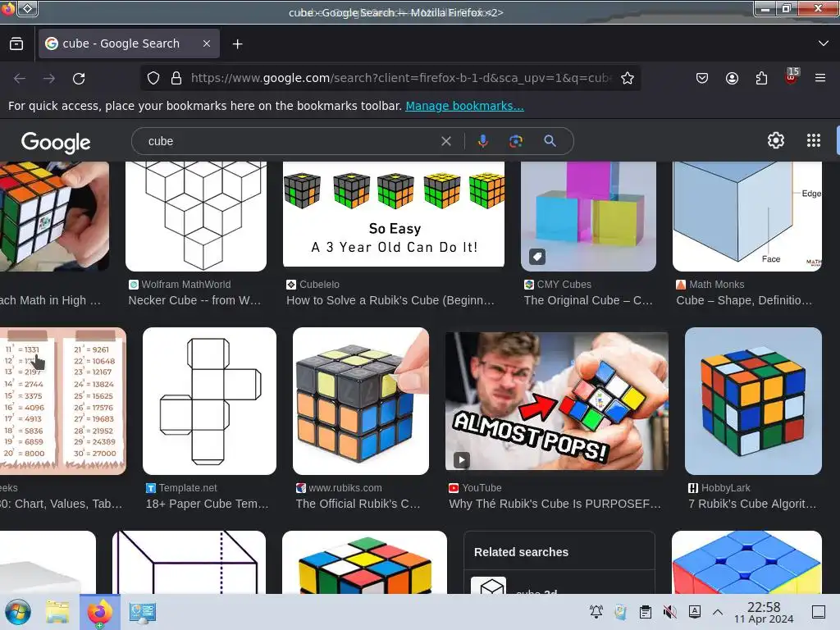Expand the list all tabs chevron
The height and width of the screenshot is (630, 840).
click(x=824, y=43)
